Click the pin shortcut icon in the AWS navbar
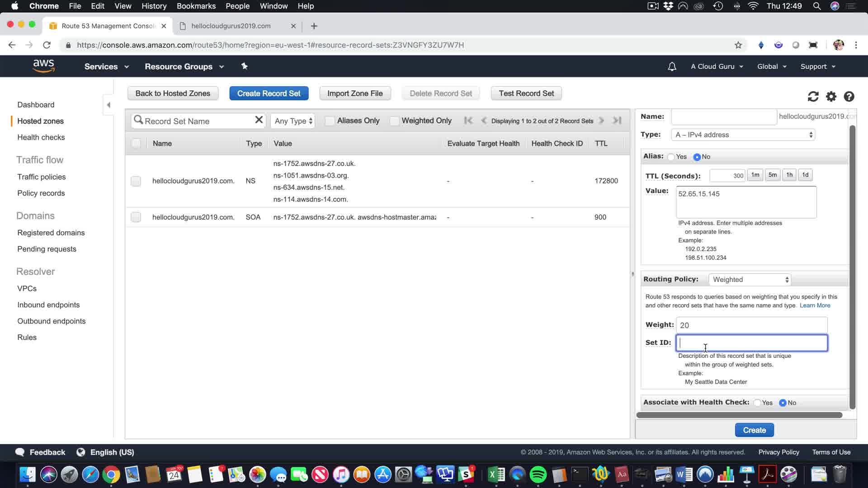 click(244, 66)
